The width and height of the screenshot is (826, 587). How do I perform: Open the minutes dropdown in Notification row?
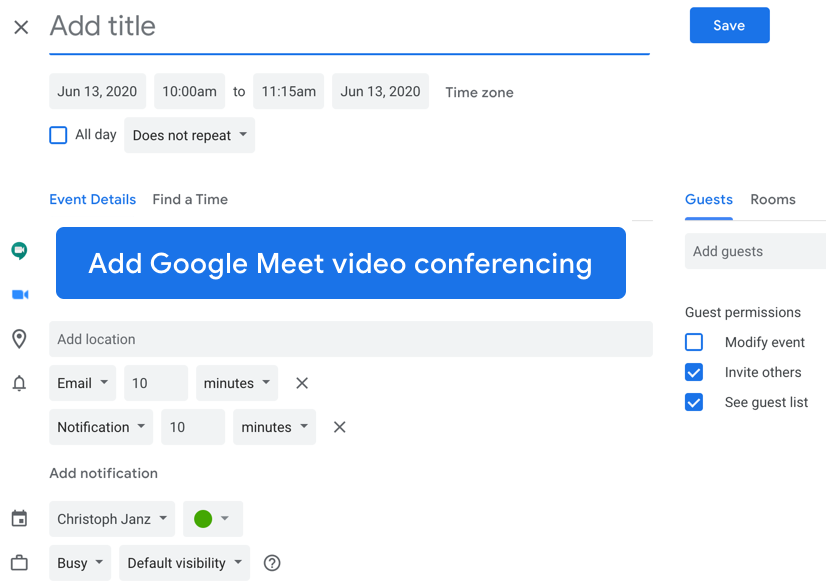(x=274, y=427)
